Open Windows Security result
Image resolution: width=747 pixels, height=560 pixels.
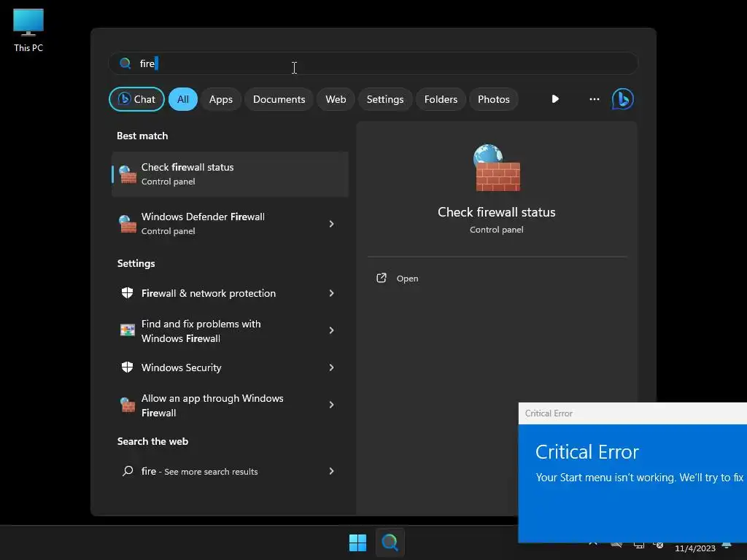click(x=230, y=367)
